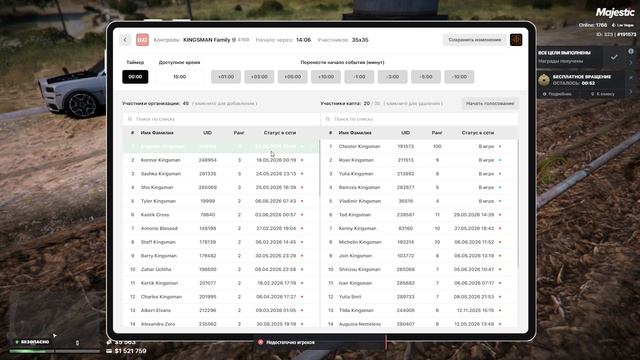Image resolution: width=640 pixels, height=360 pixels.
Task: Remove Kenny Kingsman from capture list
Action: (x=419, y=229)
